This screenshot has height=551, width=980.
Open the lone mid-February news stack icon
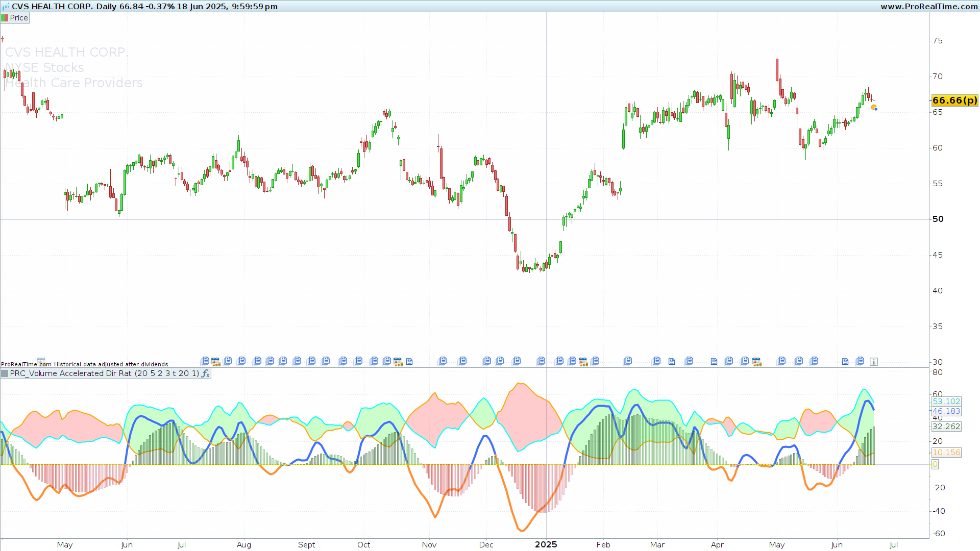[628, 361]
